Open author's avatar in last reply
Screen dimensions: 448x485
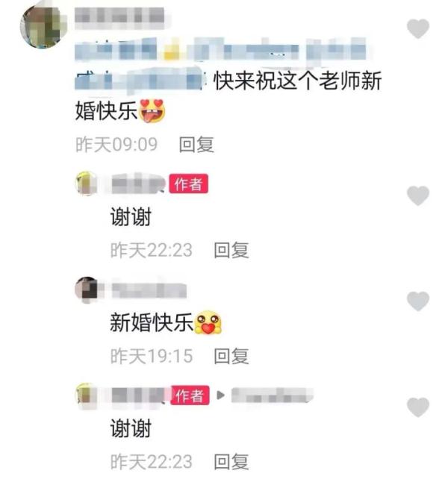[x=87, y=395]
